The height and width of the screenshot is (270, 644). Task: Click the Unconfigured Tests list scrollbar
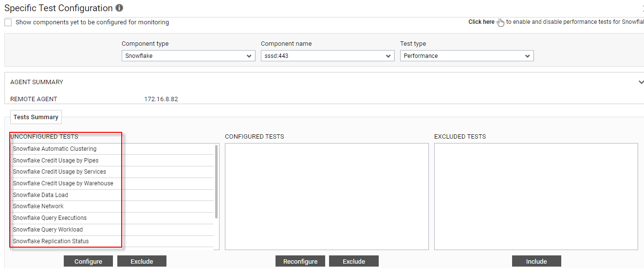(216, 181)
